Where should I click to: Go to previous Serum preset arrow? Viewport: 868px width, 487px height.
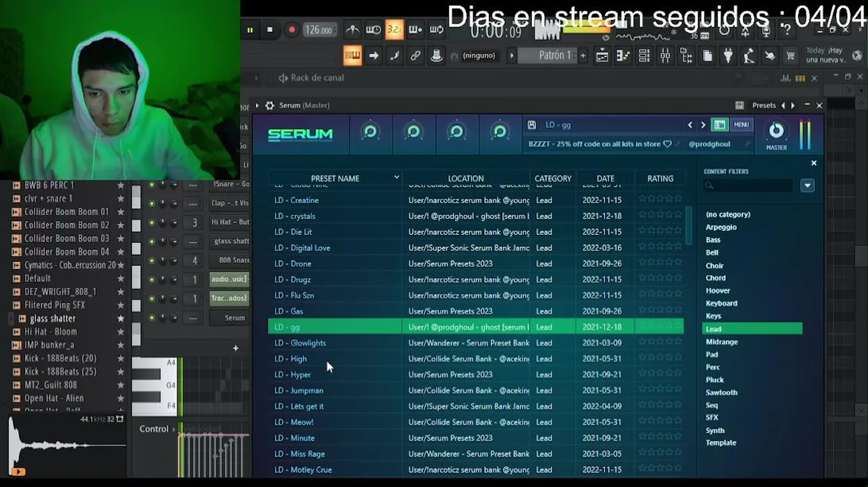[x=690, y=125]
